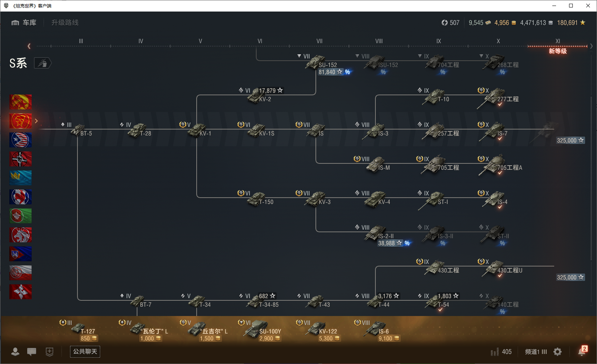Click the 405 ping indicator
Viewport: 597px width, 364px height.
point(501,352)
